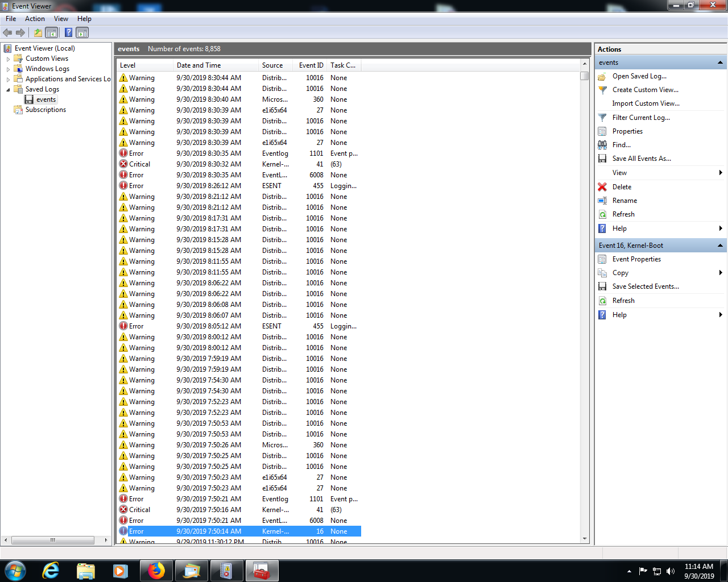The height and width of the screenshot is (582, 728).
Task: Click the taskbar clock showing 11:14 AM
Action: click(699, 571)
